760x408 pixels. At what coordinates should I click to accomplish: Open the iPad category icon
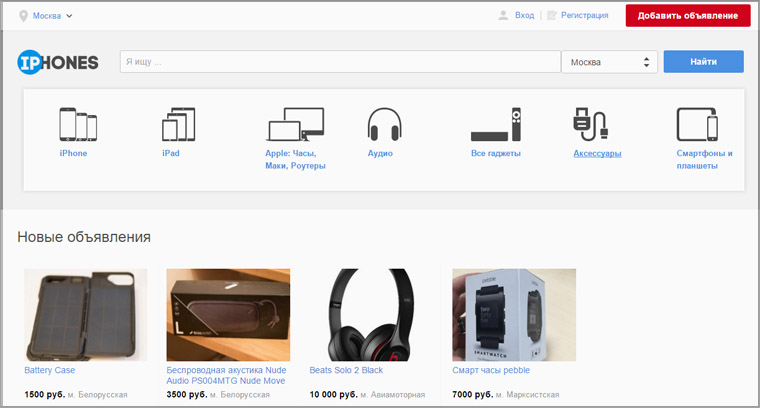(x=178, y=124)
